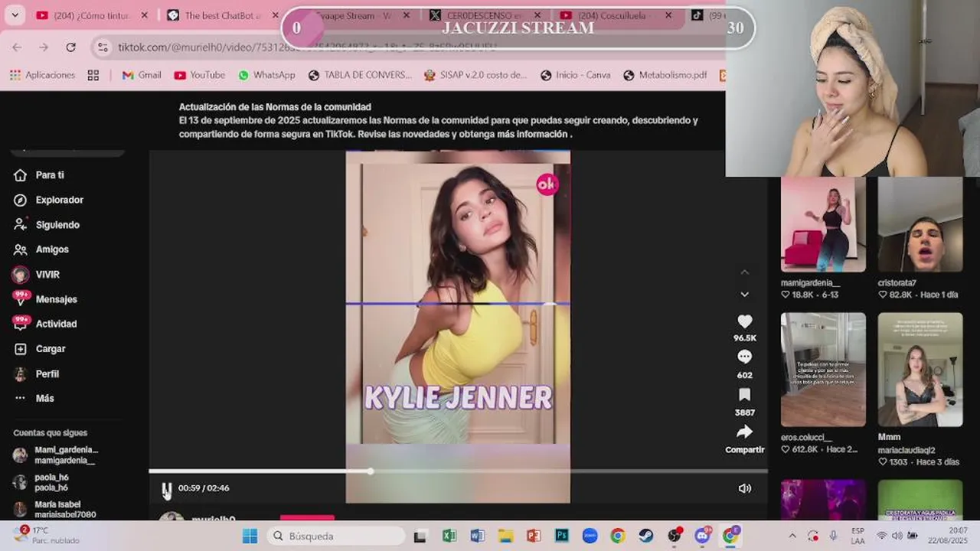980x551 pixels.
Task: Open TABLA DE CONVERS bookmark
Action: [x=360, y=75]
